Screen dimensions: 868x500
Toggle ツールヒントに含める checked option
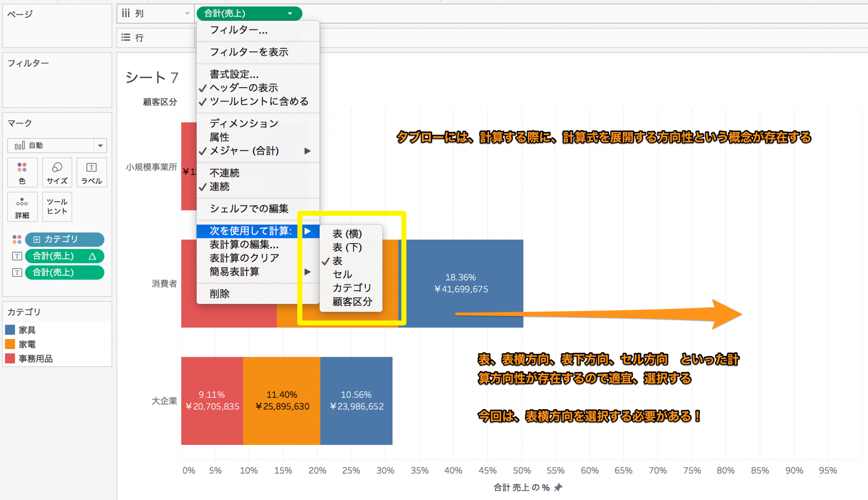pos(258,101)
